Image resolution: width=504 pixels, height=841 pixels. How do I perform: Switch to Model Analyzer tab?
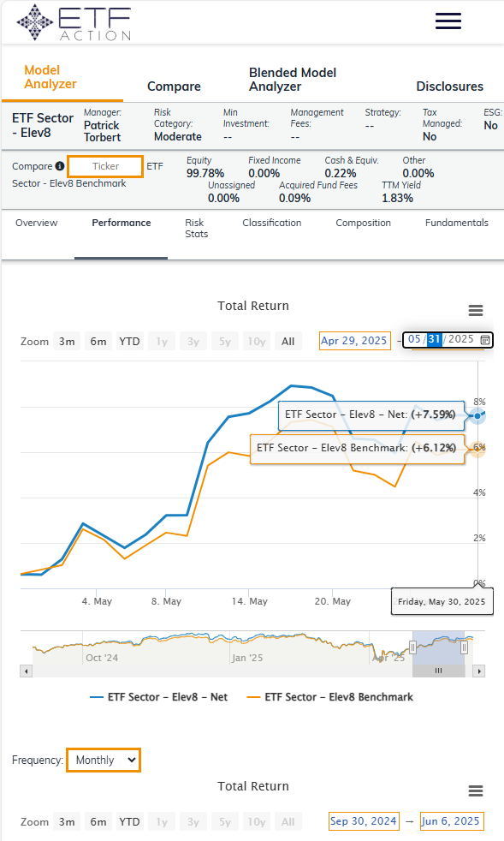pos(50,77)
